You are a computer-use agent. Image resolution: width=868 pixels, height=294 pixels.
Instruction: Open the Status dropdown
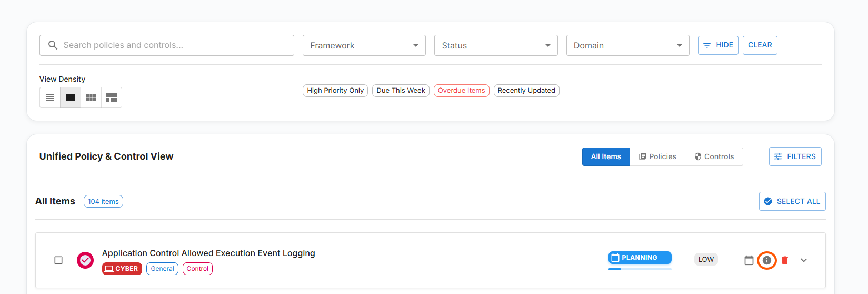pos(495,45)
